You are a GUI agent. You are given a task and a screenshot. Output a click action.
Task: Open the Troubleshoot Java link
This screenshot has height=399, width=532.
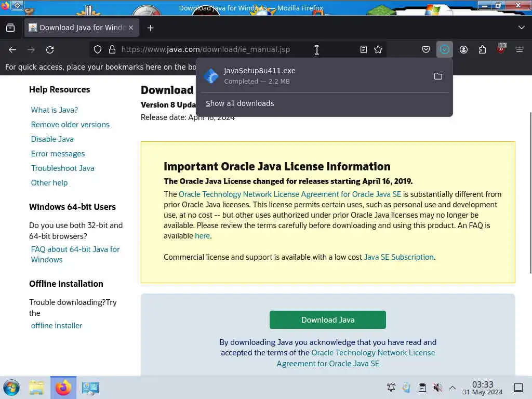63,168
